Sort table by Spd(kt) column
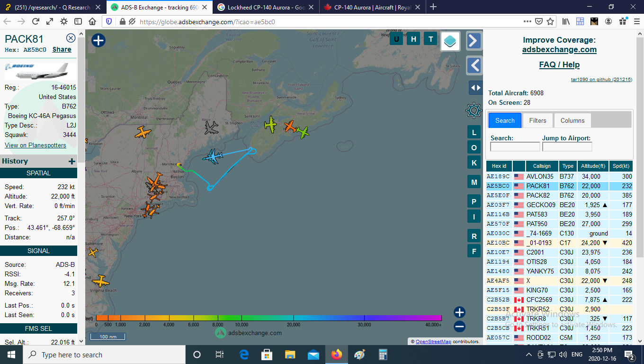Viewport: 644px width, 364px height. click(621, 166)
